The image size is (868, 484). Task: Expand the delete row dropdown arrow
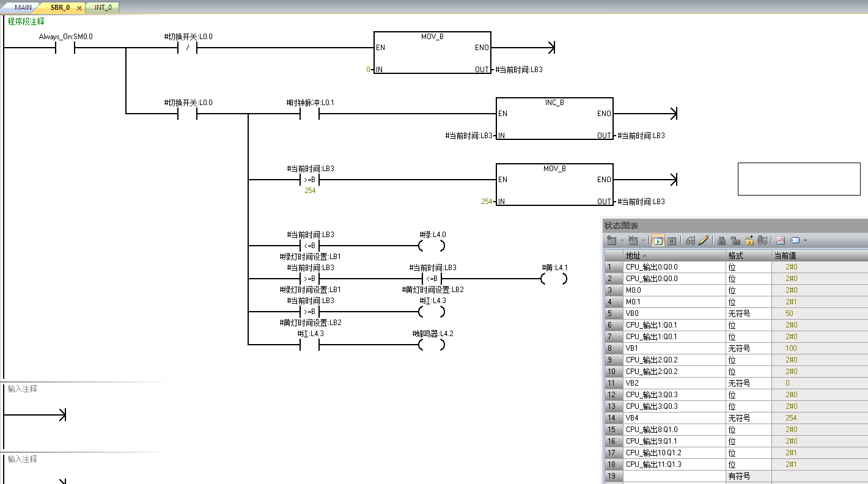[x=643, y=241]
